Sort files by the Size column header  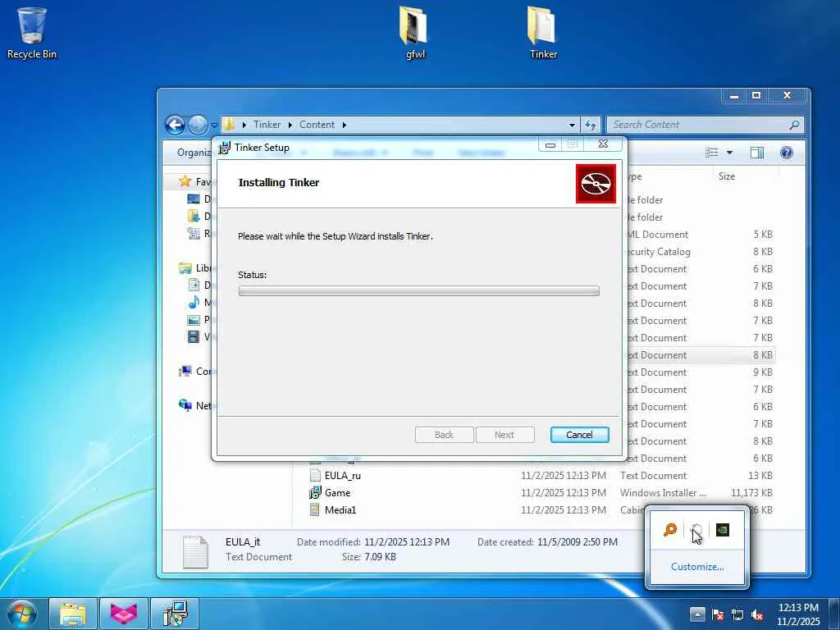tap(727, 176)
